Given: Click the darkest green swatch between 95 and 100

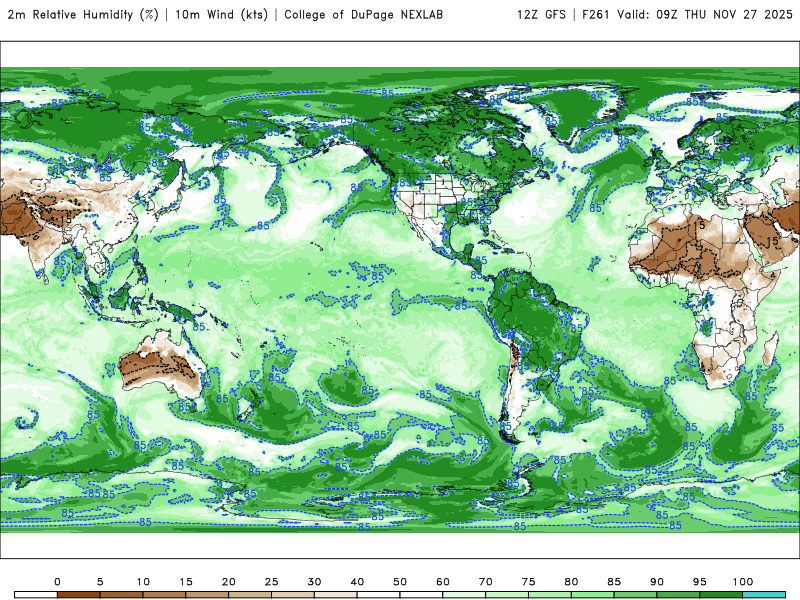Looking at the screenshot, I should [x=721, y=595].
